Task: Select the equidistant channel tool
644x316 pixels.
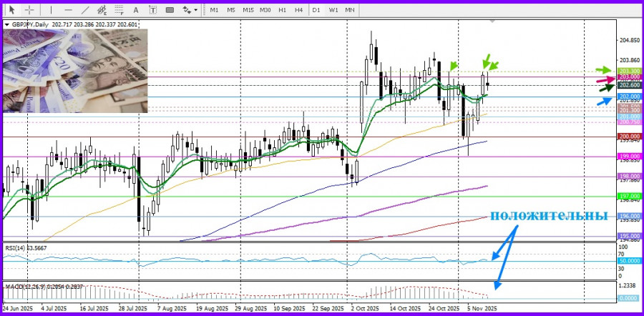Action: (x=102, y=9)
